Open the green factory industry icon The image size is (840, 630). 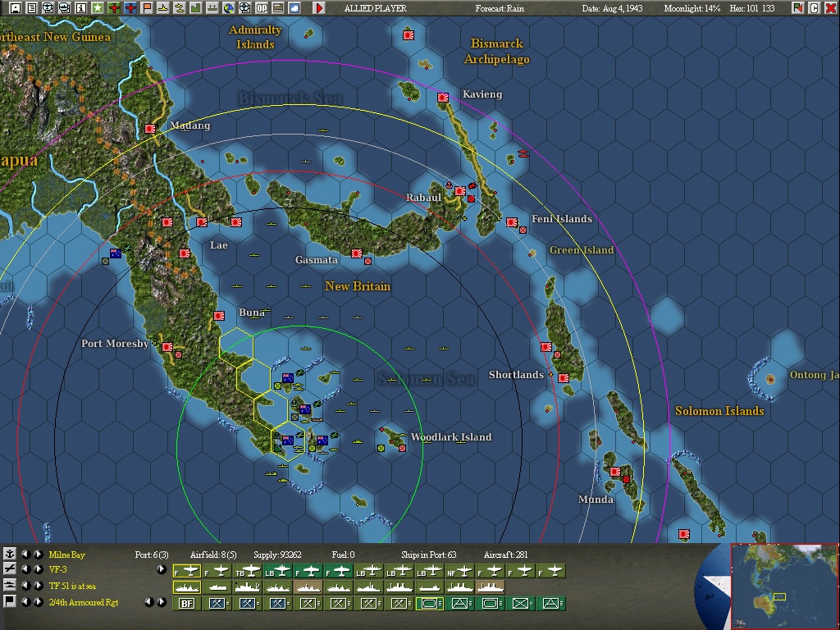196,8
